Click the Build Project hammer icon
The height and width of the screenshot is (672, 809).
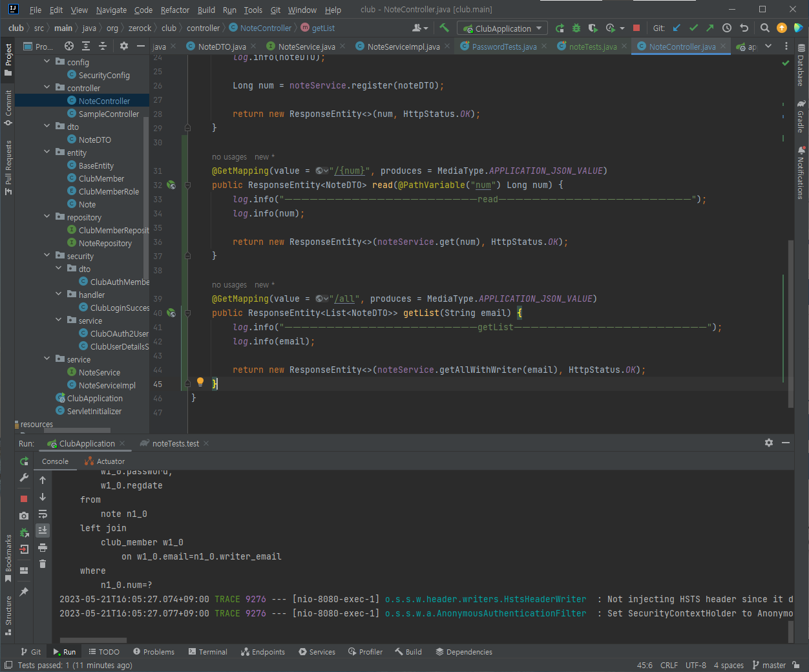tap(444, 28)
